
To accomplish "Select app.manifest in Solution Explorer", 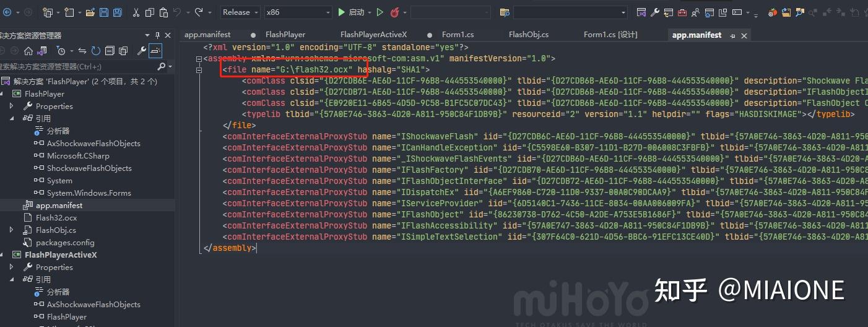I will [59, 205].
